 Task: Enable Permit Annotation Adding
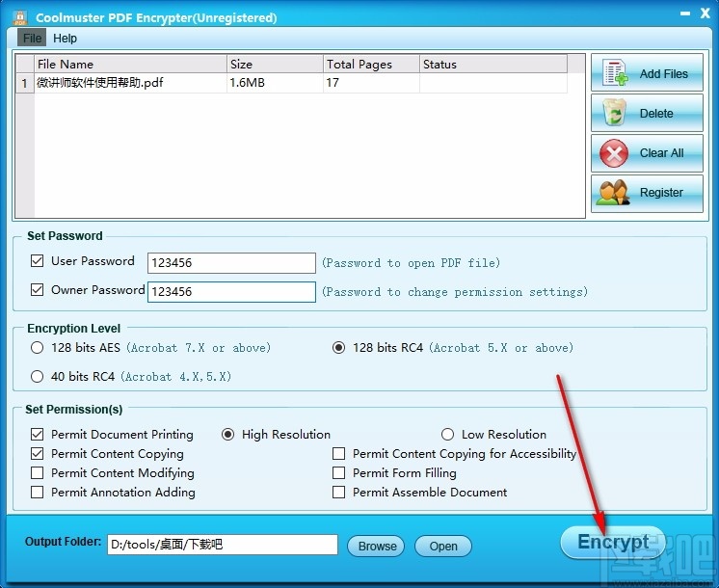tap(38, 493)
